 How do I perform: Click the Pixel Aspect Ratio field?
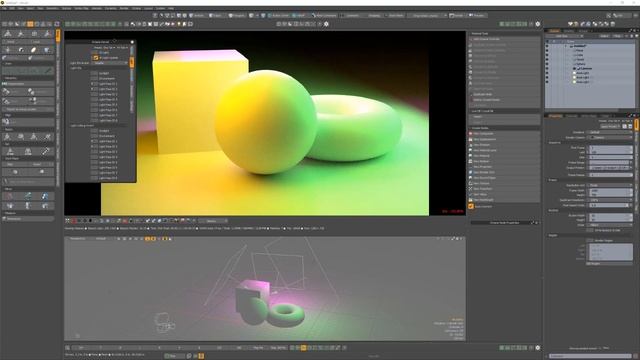[610, 205]
